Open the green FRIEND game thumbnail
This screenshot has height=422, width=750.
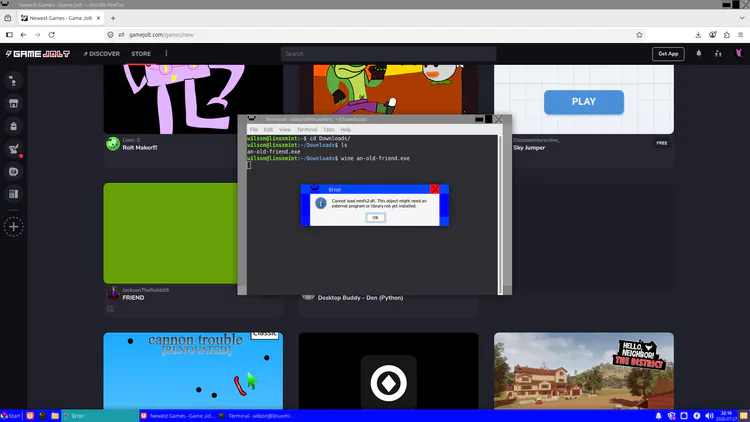pyautogui.click(x=170, y=233)
